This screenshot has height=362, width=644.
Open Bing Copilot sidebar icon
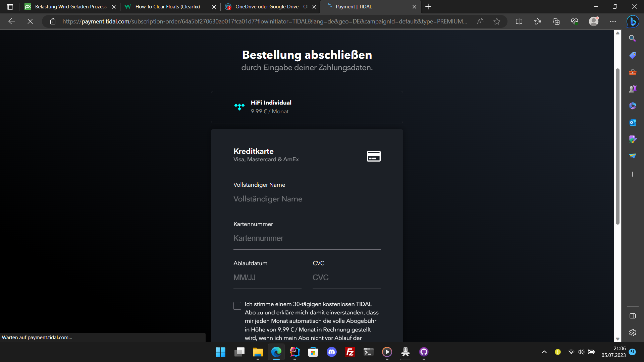[x=633, y=21]
